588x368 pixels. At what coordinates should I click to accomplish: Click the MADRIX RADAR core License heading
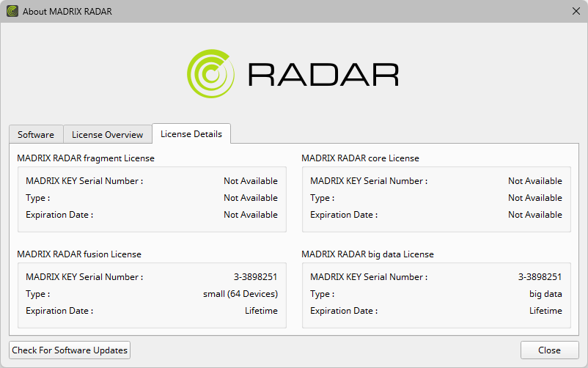point(360,158)
